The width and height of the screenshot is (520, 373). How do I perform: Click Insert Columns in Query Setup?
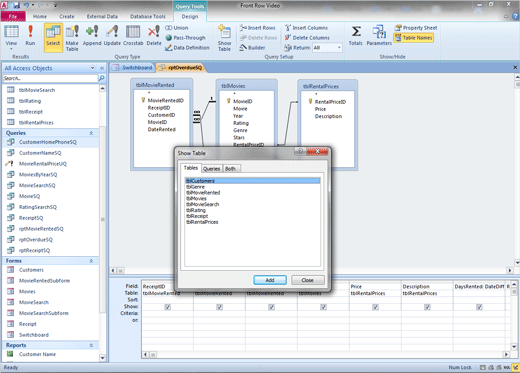pyautogui.click(x=306, y=28)
